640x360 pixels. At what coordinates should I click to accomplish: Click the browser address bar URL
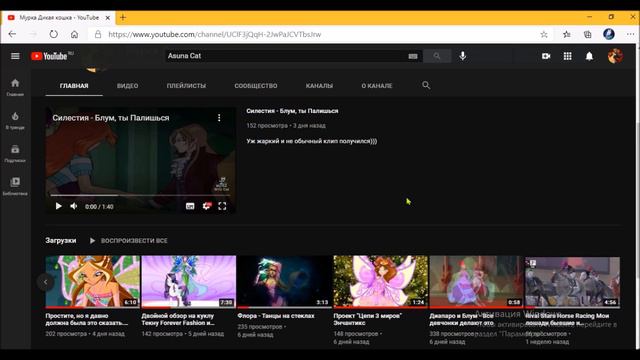[x=215, y=35]
